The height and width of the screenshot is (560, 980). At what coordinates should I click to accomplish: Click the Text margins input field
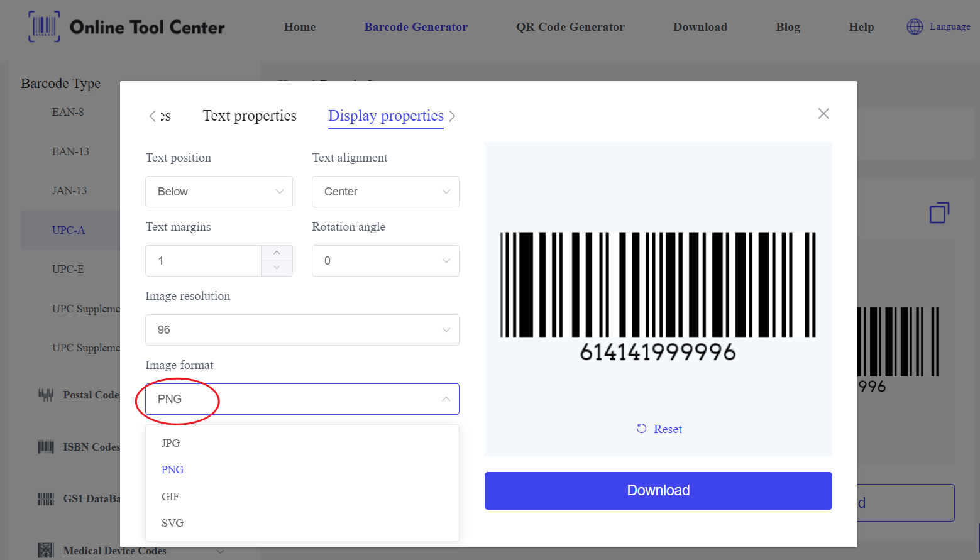tap(203, 261)
